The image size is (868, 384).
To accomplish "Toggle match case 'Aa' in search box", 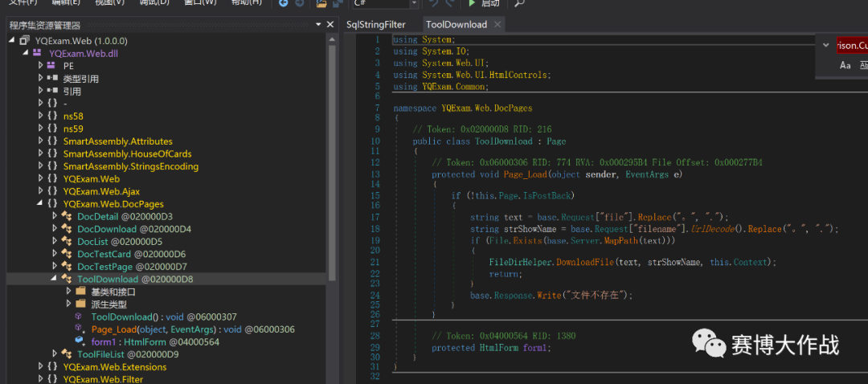I will [x=845, y=65].
